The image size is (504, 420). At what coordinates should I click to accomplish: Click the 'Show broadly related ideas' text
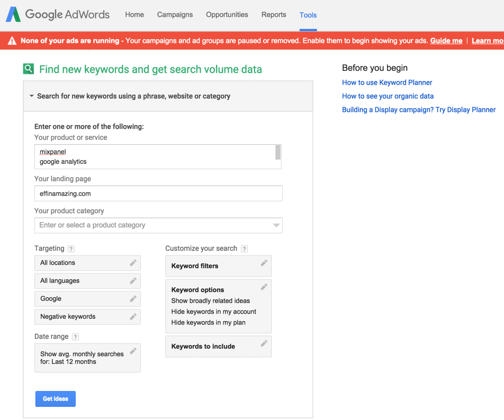(210, 301)
